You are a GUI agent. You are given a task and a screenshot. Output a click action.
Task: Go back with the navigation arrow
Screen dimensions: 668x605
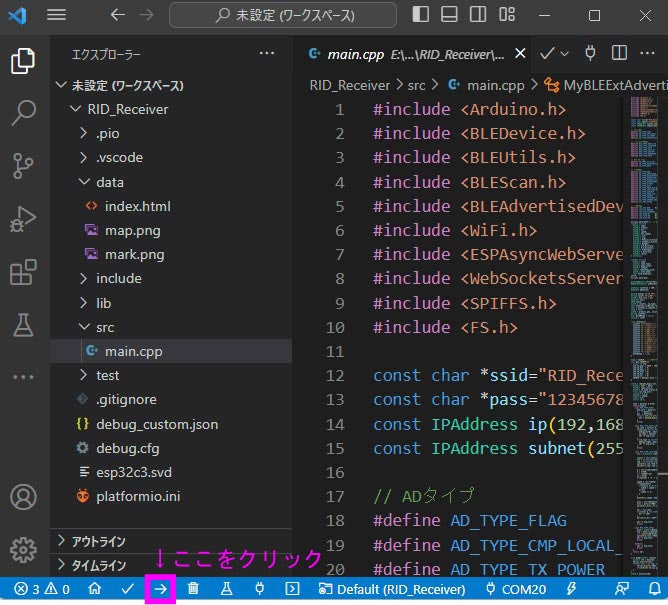coord(118,15)
